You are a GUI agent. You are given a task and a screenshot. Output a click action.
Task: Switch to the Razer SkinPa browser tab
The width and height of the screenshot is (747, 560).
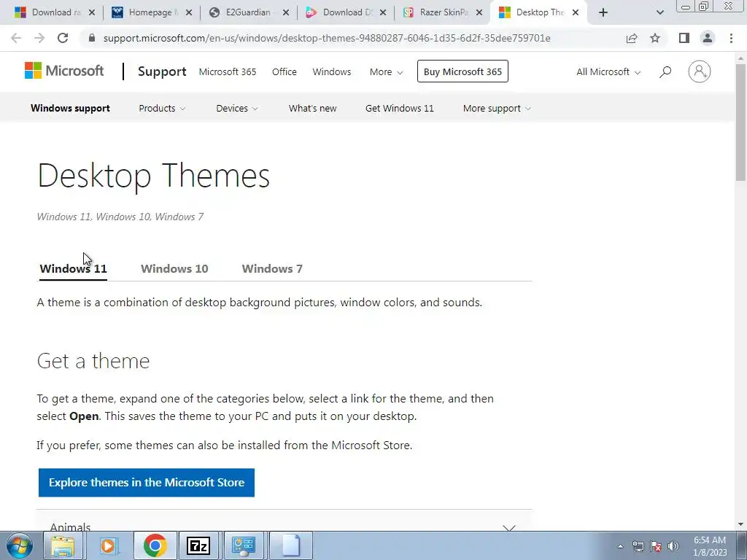(442, 12)
